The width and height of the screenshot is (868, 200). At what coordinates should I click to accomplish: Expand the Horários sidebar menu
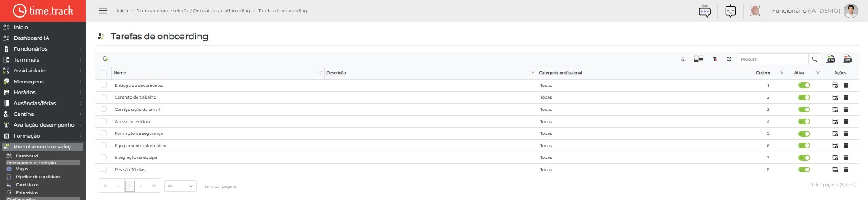[x=42, y=92]
